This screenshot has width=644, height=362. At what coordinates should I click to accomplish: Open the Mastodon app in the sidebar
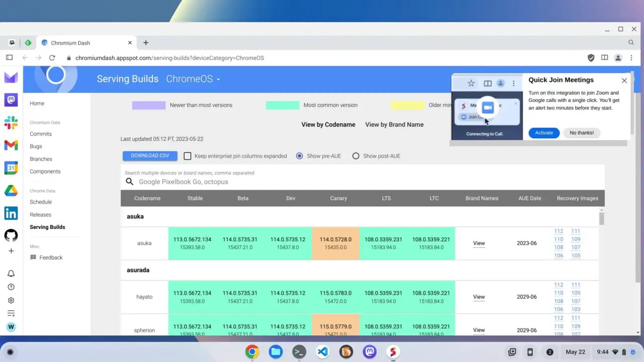[x=11, y=100]
